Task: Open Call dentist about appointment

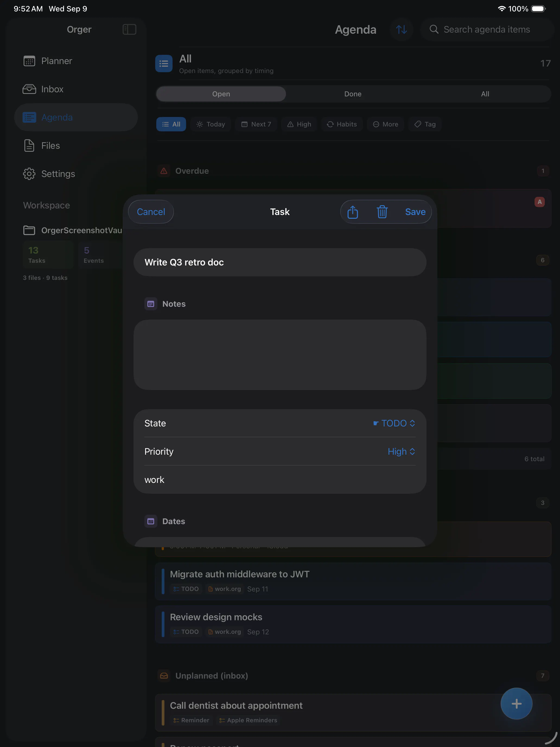Action: click(353, 713)
